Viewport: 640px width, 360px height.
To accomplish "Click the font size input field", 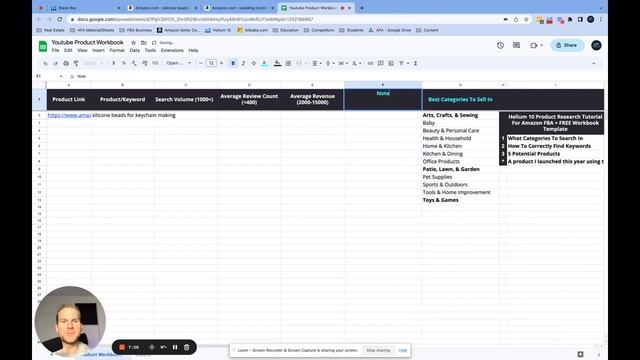I will [x=211, y=63].
